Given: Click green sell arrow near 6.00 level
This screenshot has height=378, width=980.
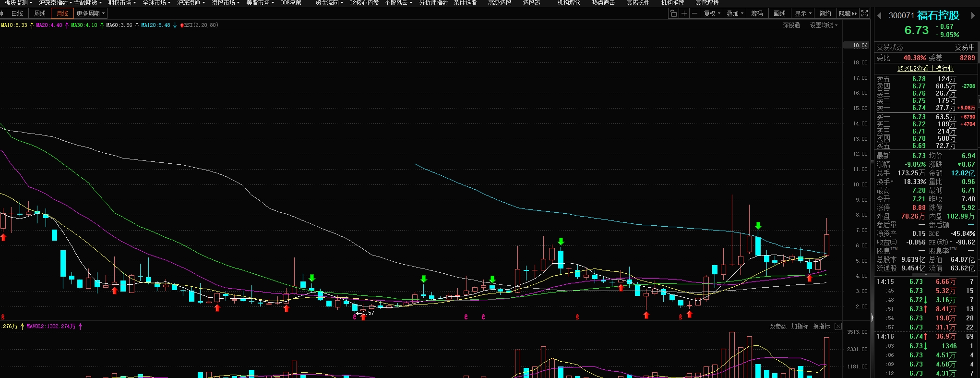Looking at the screenshot, I should 561,241.
